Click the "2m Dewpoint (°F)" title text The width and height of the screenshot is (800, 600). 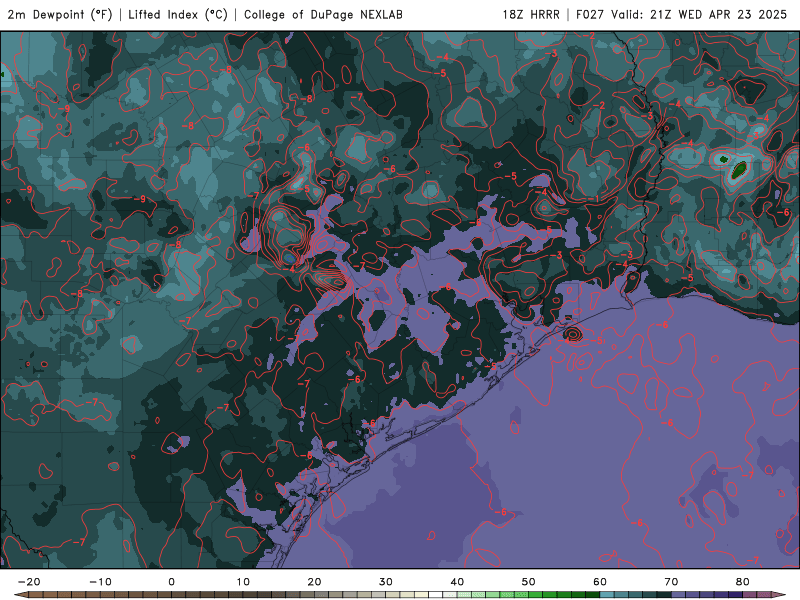(60, 15)
